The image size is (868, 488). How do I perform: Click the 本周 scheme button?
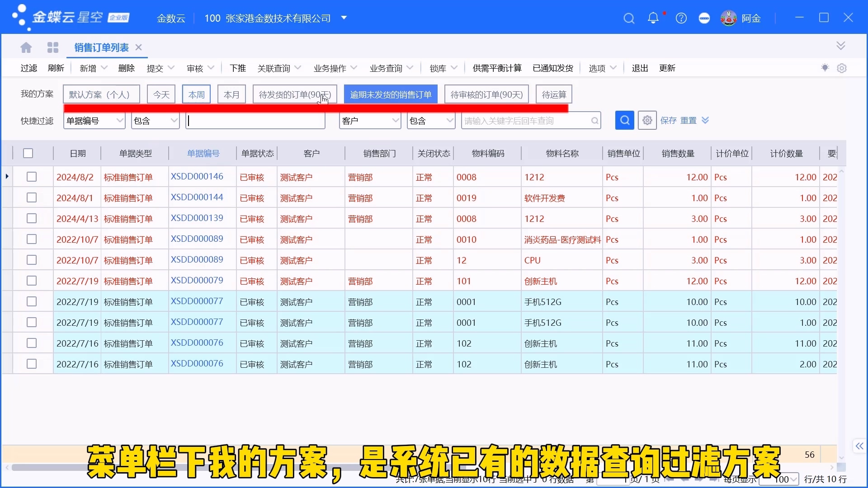pyautogui.click(x=196, y=94)
